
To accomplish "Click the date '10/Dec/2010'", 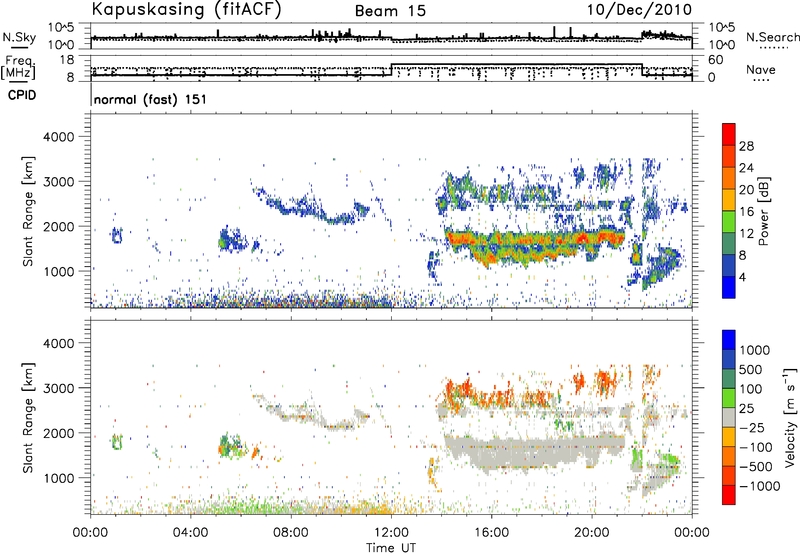I will click(639, 9).
